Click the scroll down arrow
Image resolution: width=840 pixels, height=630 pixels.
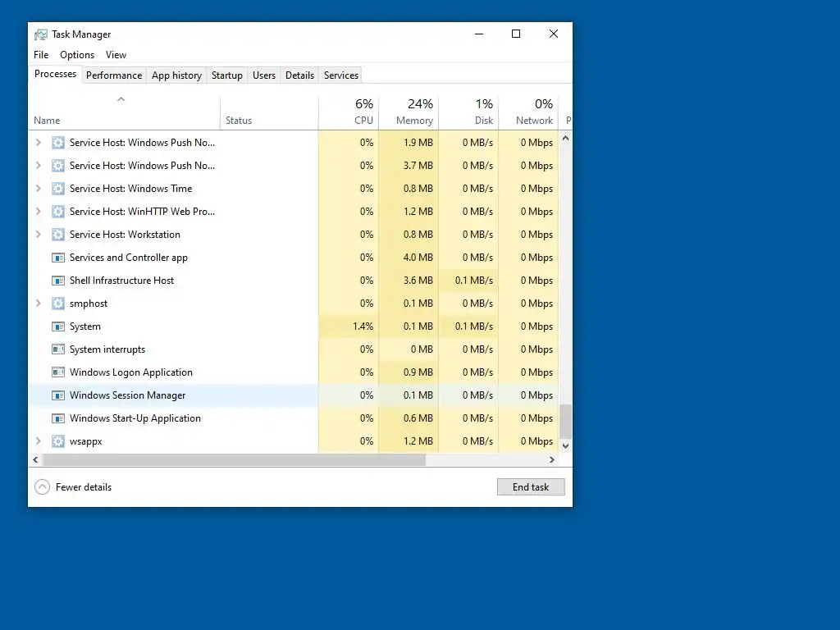[565, 445]
